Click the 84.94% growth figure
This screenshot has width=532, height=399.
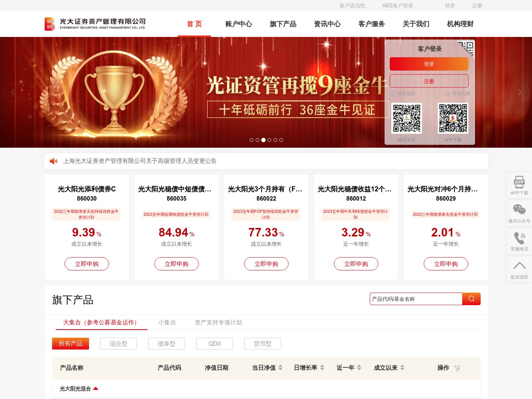tap(177, 232)
